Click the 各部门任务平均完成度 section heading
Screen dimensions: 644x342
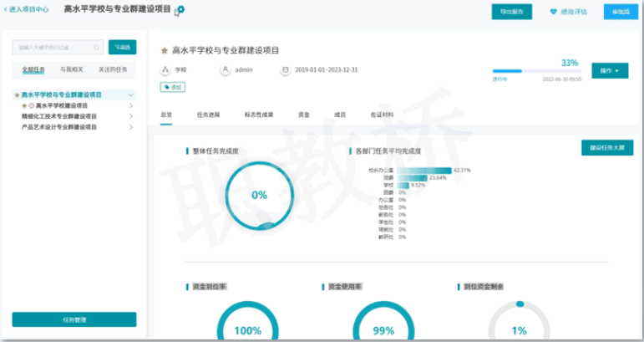pos(388,151)
